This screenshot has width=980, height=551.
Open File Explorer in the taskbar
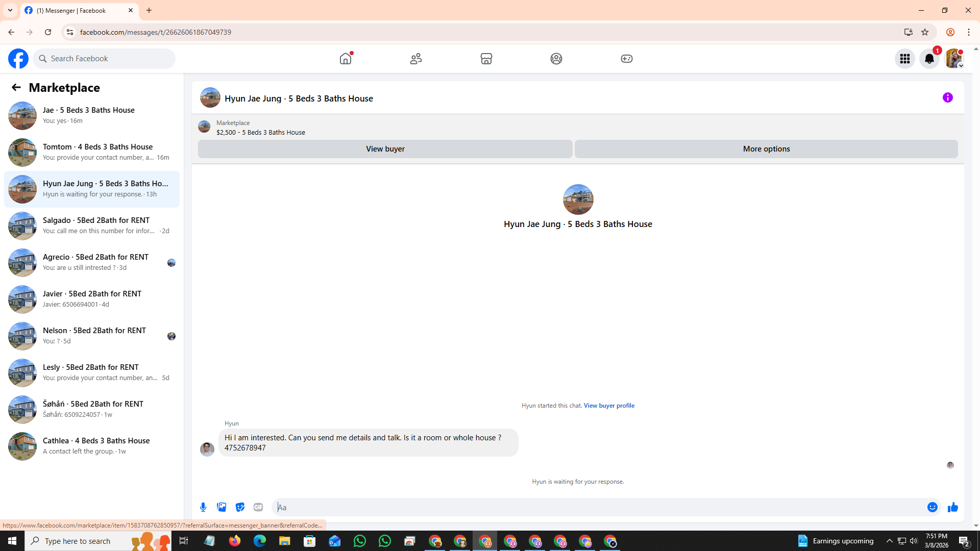click(284, 541)
